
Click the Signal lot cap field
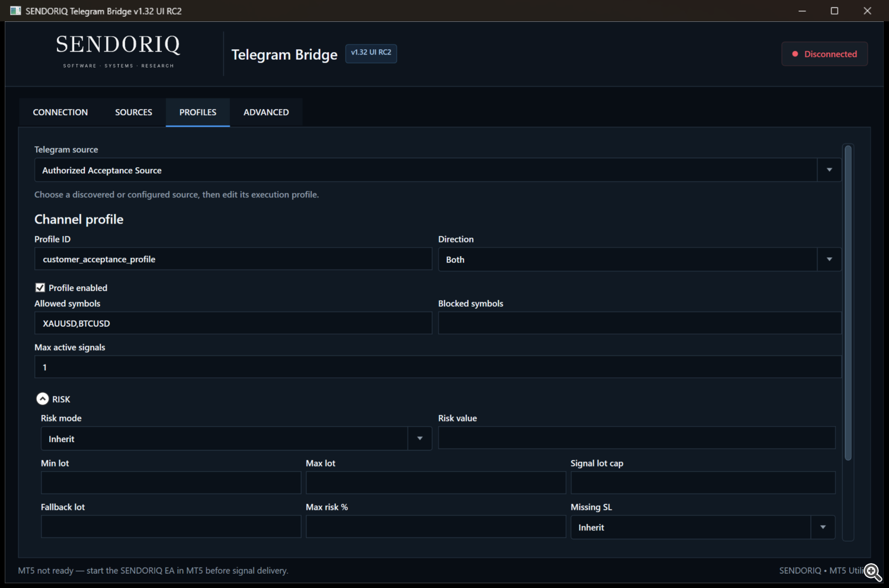[703, 483]
